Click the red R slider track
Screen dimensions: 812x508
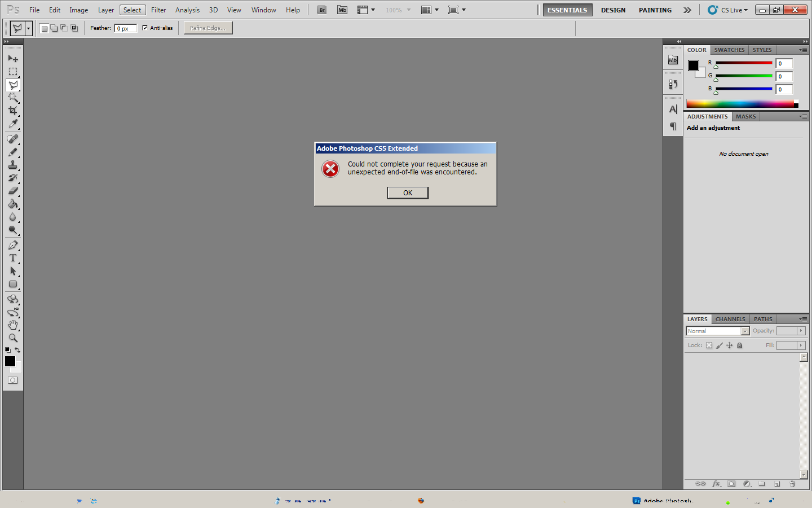(744, 63)
